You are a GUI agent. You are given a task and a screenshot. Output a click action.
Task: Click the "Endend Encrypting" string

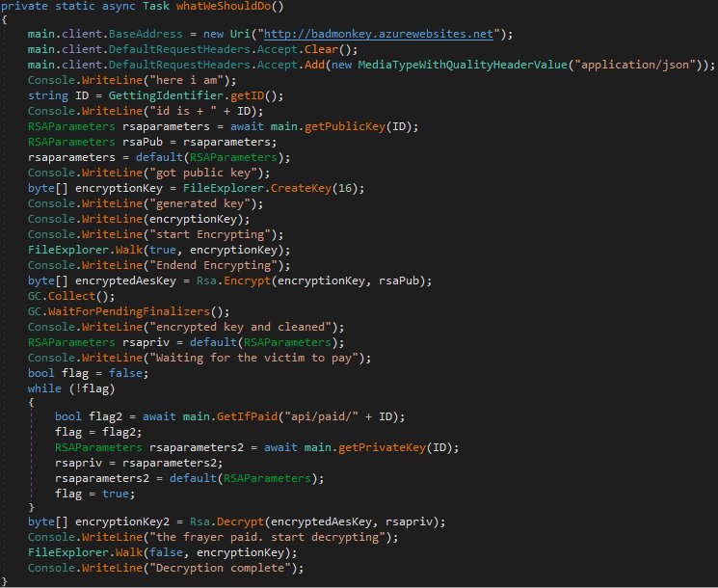(x=213, y=265)
